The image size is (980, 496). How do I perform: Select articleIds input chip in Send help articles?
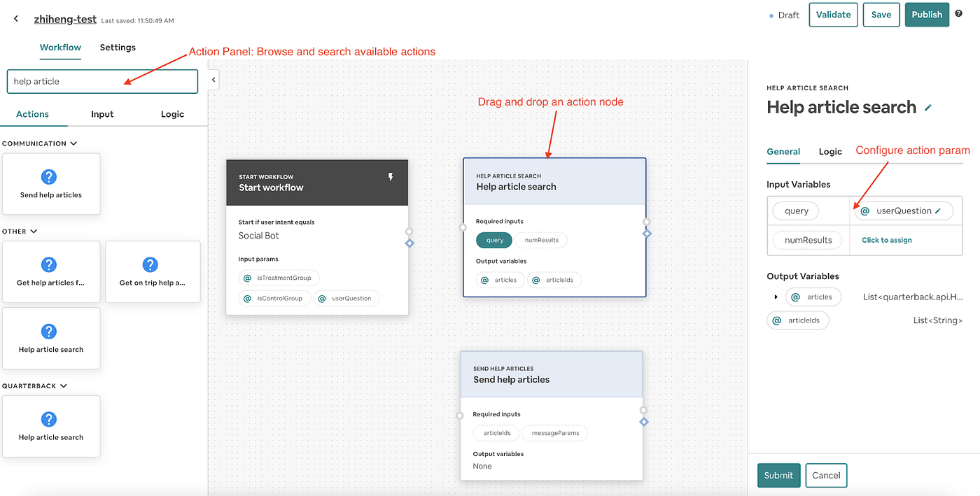pyautogui.click(x=496, y=433)
